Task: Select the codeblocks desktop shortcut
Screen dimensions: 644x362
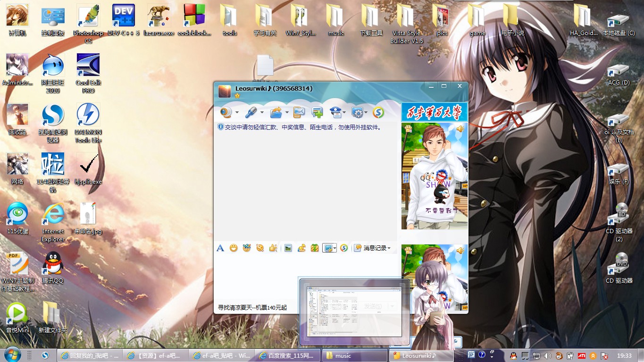Action: pos(194,20)
